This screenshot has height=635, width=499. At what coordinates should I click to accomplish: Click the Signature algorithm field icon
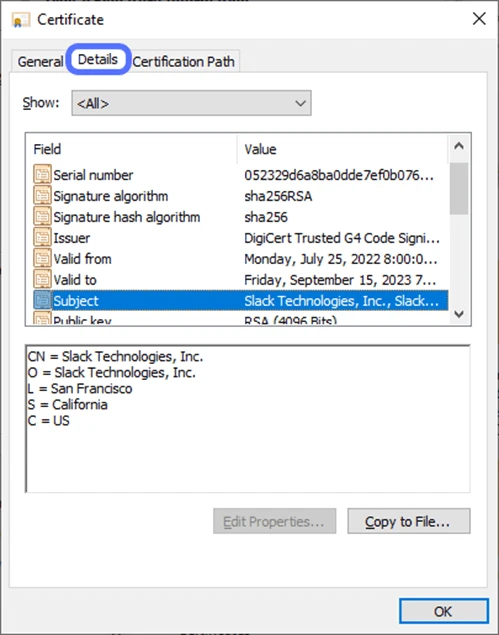tap(42, 196)
